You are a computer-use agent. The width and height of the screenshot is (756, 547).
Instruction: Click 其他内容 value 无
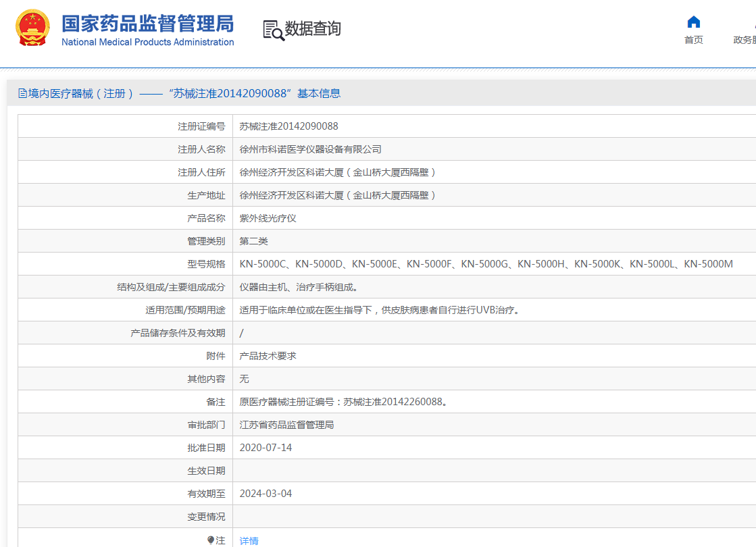tap(244, 379)
